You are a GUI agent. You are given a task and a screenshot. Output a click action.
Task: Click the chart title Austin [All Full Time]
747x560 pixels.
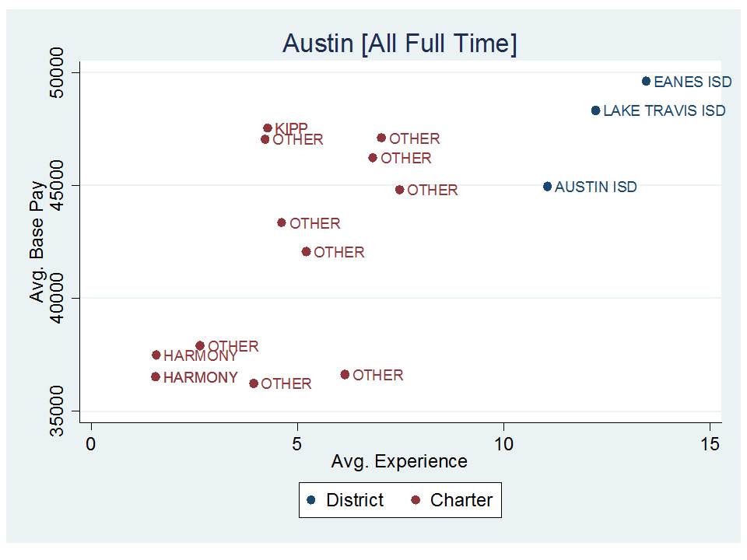(399, 44)
